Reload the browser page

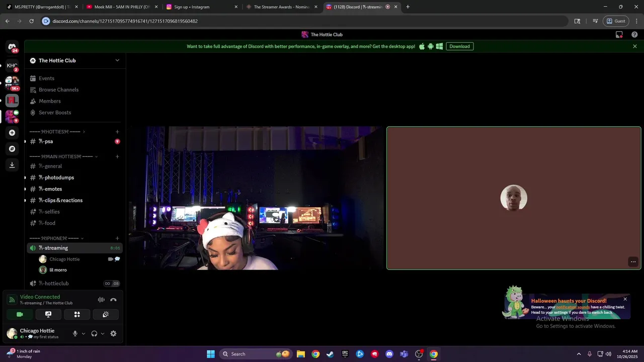click(31, 21)
